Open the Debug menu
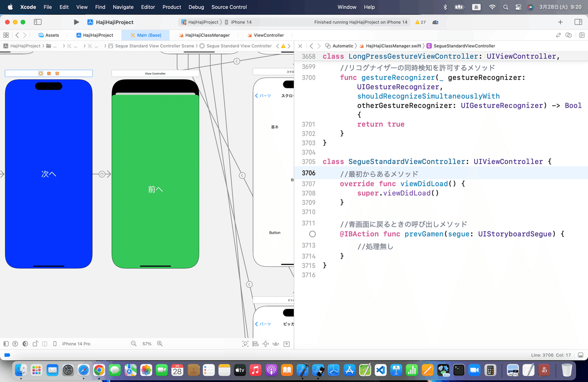The width and height of the screenshot is (588, 382). [x=196, y=7]
